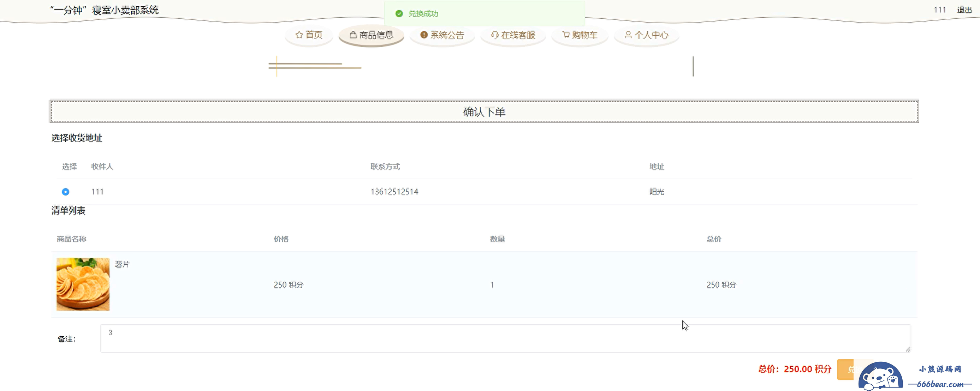Click the 商品名称 column header
The width and height of the screenshot is (980, 391).
(x=72, y=239)
